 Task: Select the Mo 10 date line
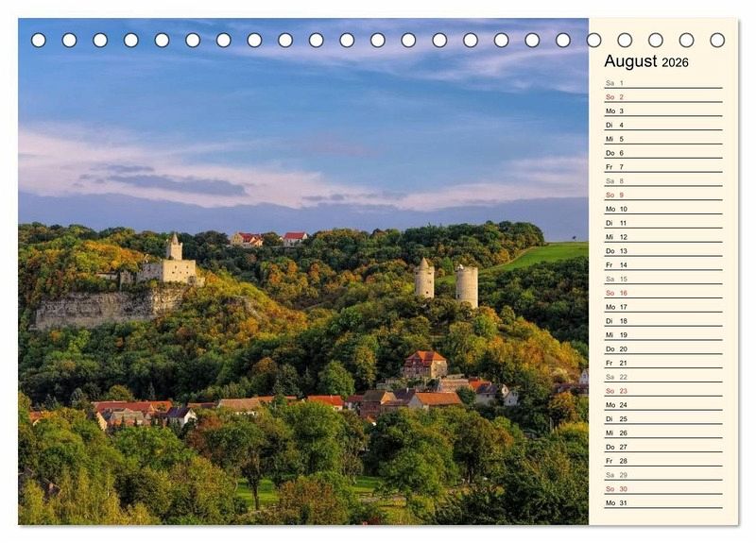coord(662,209)
